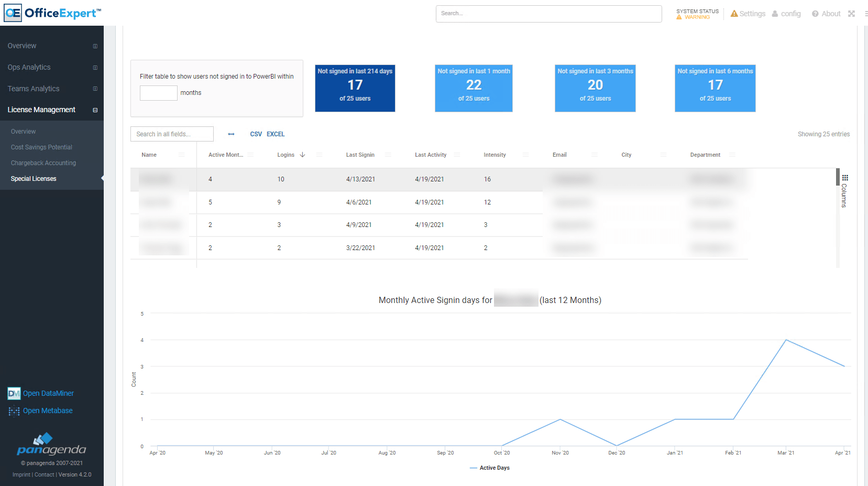Click the System Status warning indicator

[x=697, y=14]
